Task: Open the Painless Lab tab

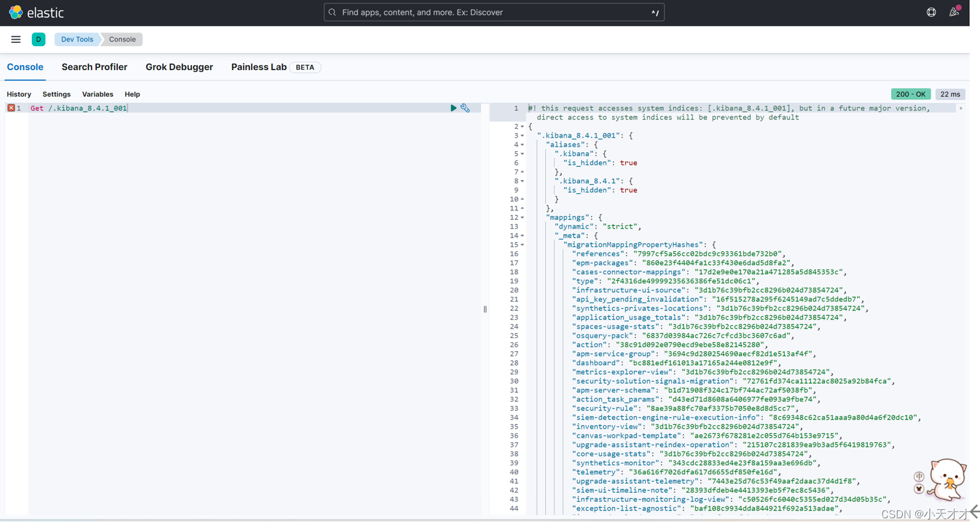Action: pos(259,68)
